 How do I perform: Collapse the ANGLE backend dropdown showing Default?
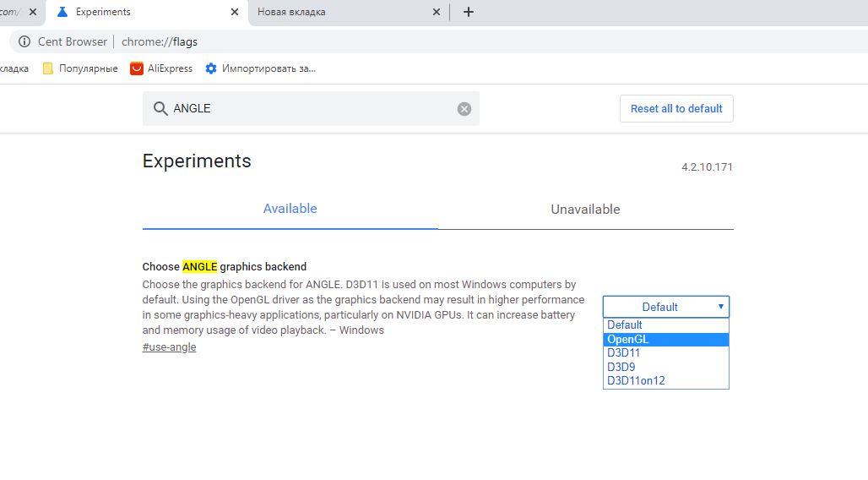[x=665, y=307]
